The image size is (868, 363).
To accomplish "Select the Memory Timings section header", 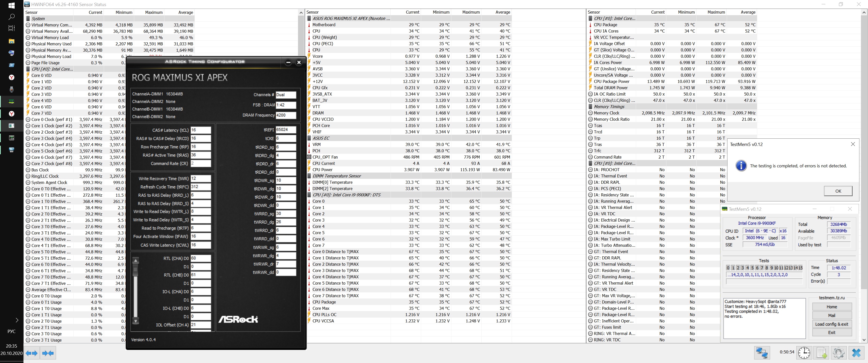I will [609, 106].
